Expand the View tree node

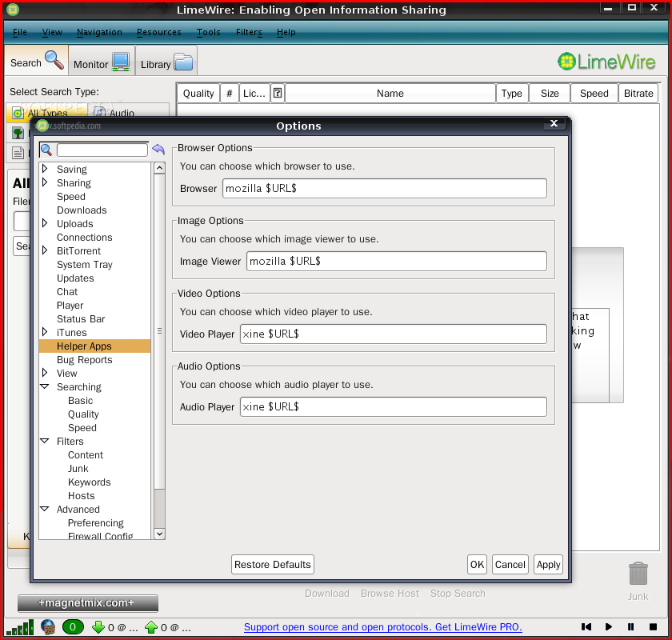point(45,373)
